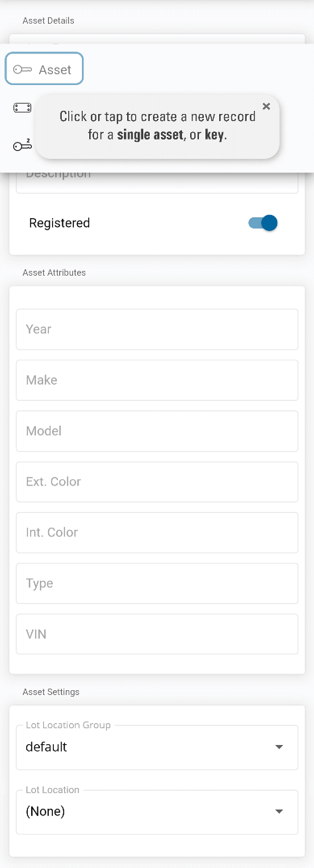Click the duplicate key icon option

pyautogui.click(x=22, y=145)
